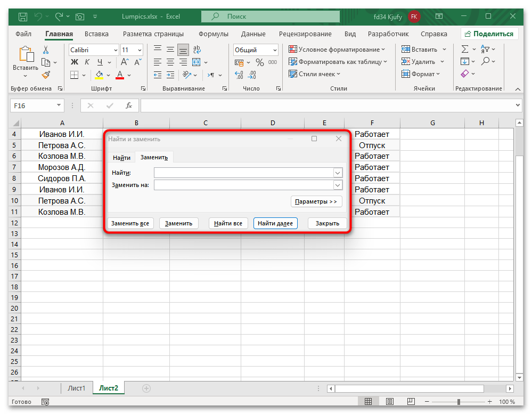Open the Формулы ribbon tab

[213, 34]
